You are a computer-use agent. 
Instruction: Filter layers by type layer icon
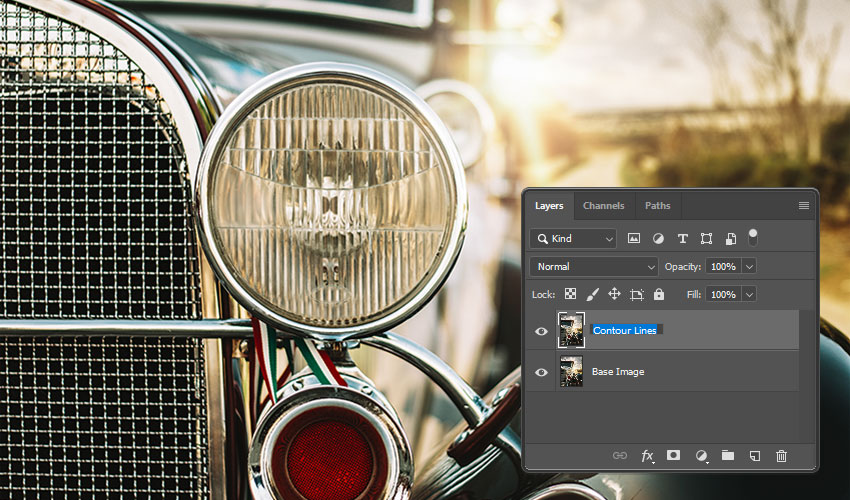pyautogui.click(x=682, y=239)
